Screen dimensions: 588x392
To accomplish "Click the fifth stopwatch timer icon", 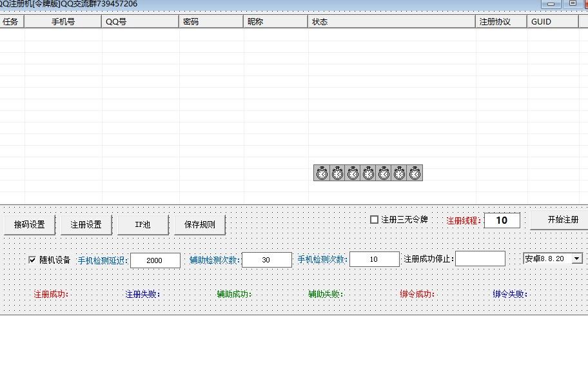I will [x=384, y=173].
